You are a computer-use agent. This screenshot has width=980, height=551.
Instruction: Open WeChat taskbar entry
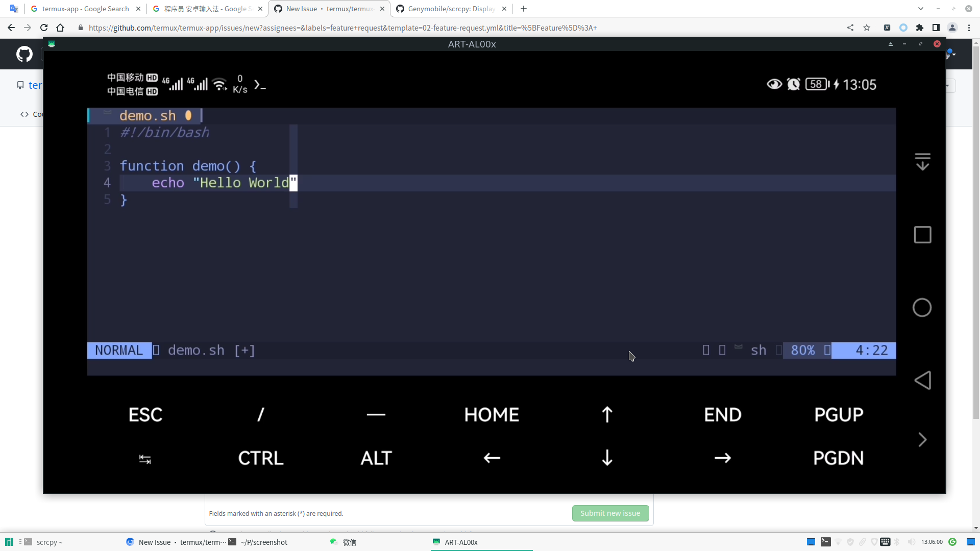[x=344, y=542]
